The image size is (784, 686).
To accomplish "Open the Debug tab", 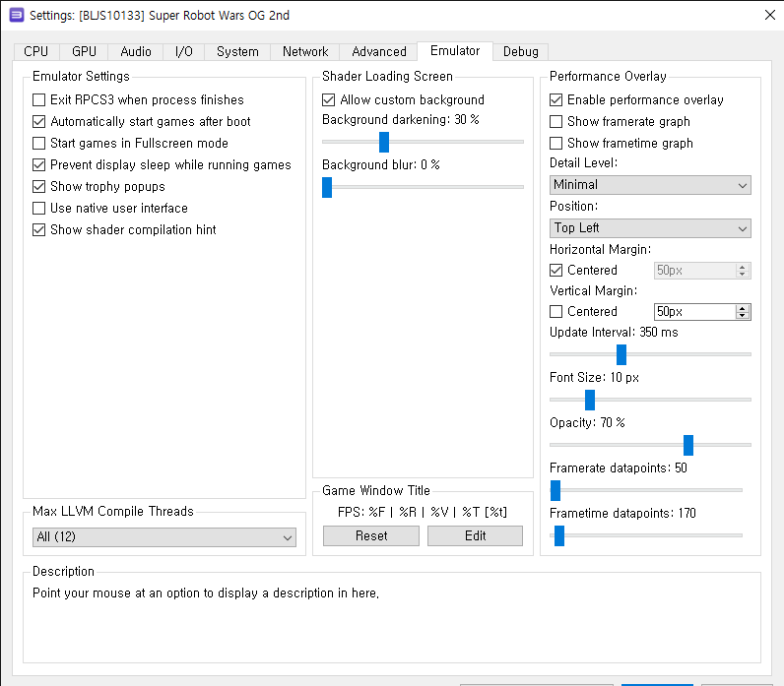I will (520, 52).
